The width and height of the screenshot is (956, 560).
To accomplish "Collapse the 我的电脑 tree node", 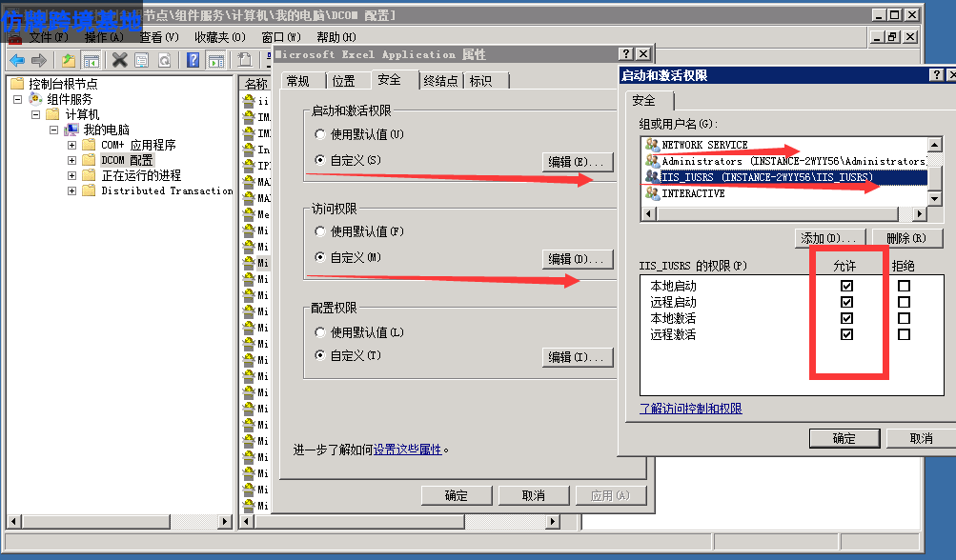I will coord(53,130).
